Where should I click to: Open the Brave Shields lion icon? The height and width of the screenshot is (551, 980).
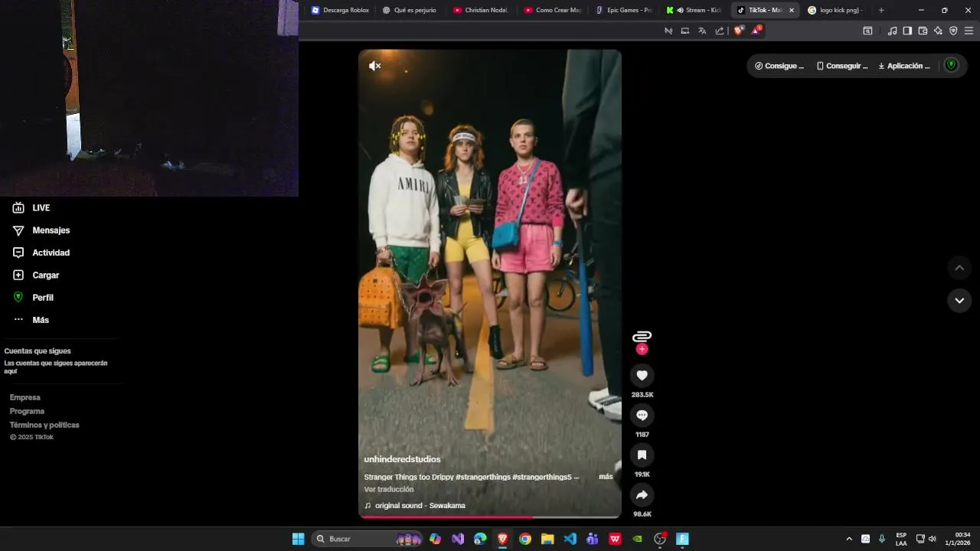click(x=738, y=31)
